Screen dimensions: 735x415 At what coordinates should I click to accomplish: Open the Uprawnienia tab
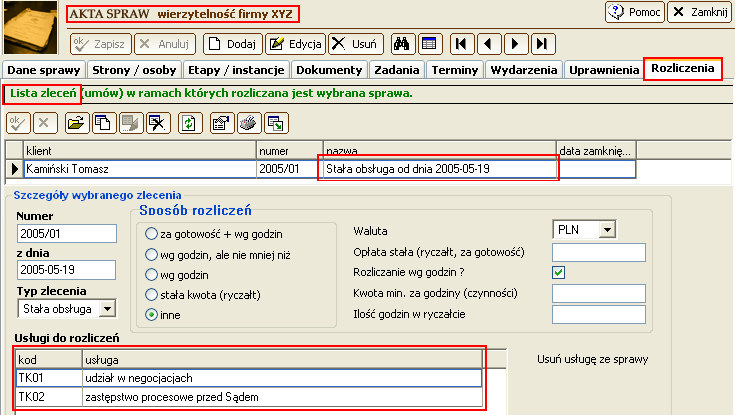(x=604, y=70)
